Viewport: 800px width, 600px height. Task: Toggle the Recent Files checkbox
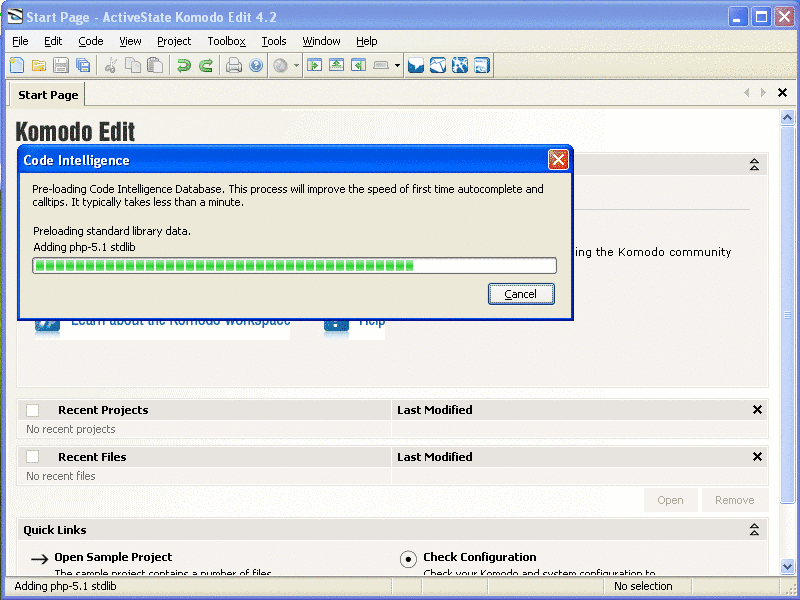pyautogui.click(x=33, y=457)
